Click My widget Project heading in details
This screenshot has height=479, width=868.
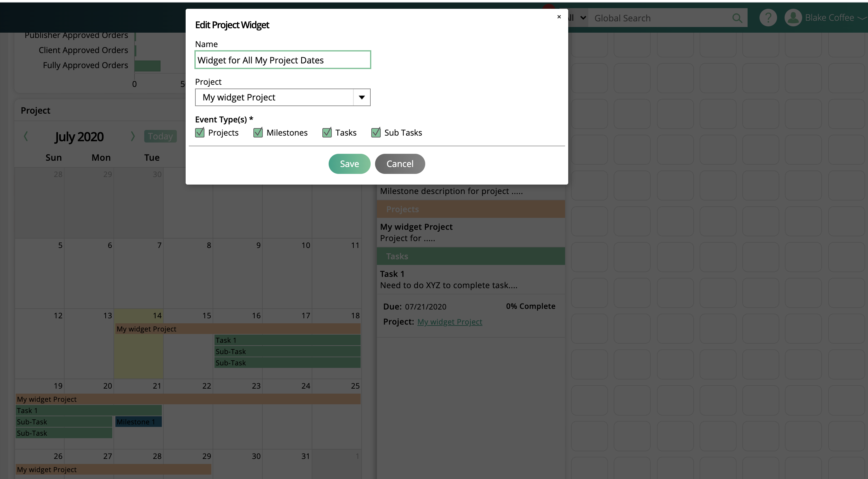tap(416, 227)
